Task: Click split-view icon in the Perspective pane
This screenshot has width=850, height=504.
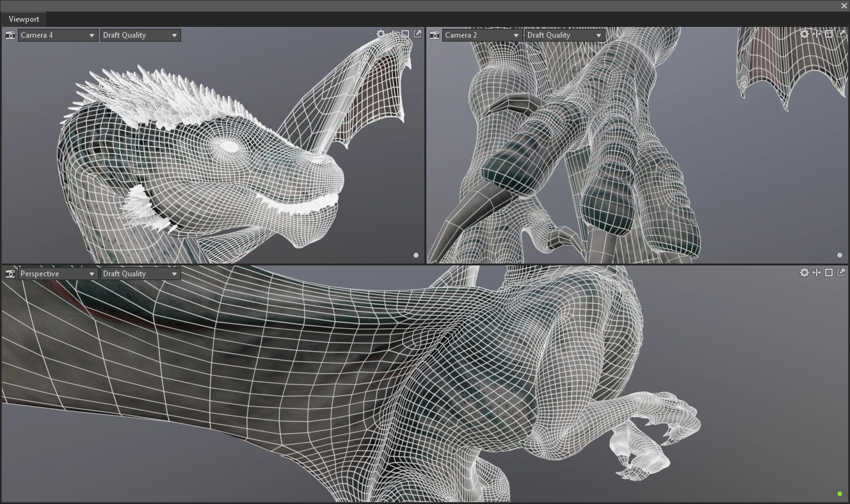Action: pyautogui.click(x=817, y=272)
